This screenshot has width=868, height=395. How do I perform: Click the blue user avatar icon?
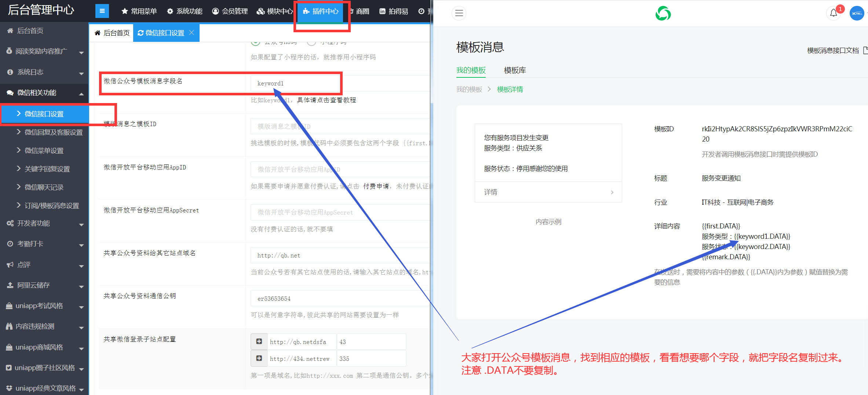(857, 13)
